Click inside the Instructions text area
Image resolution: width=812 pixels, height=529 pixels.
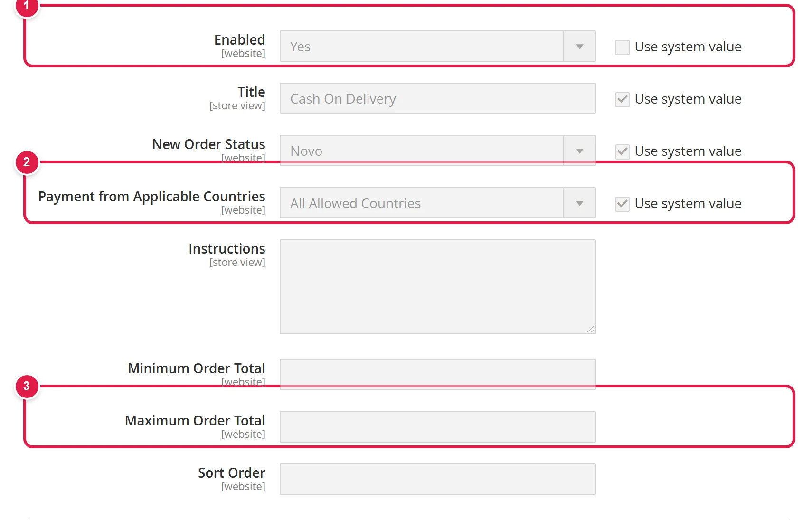click(x=437, y=287)
